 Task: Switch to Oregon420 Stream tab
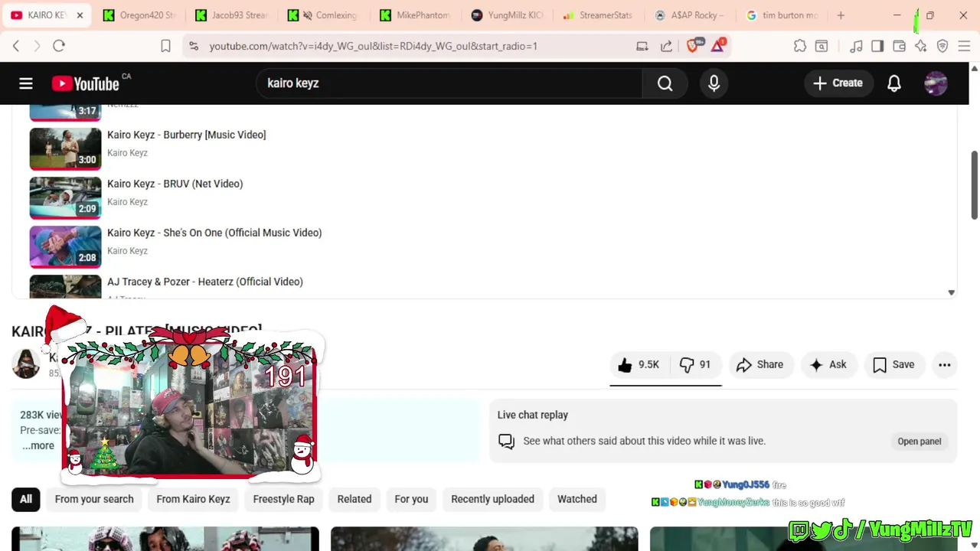pyautogui.click(x=139, y=15)
